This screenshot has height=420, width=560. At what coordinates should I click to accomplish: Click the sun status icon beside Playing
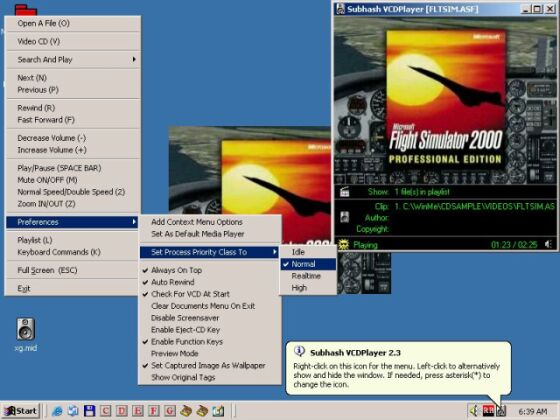343,245
